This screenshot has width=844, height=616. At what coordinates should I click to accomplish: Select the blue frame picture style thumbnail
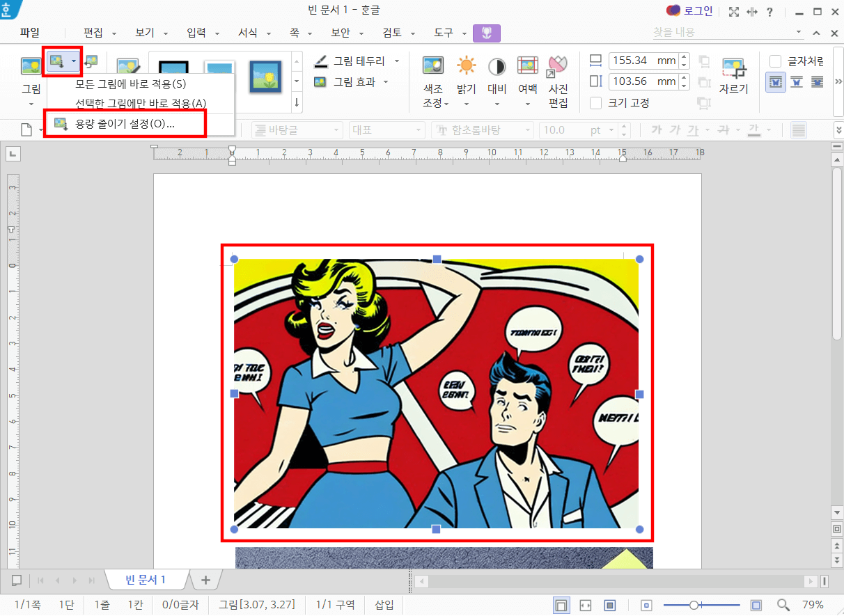[265, 76]
